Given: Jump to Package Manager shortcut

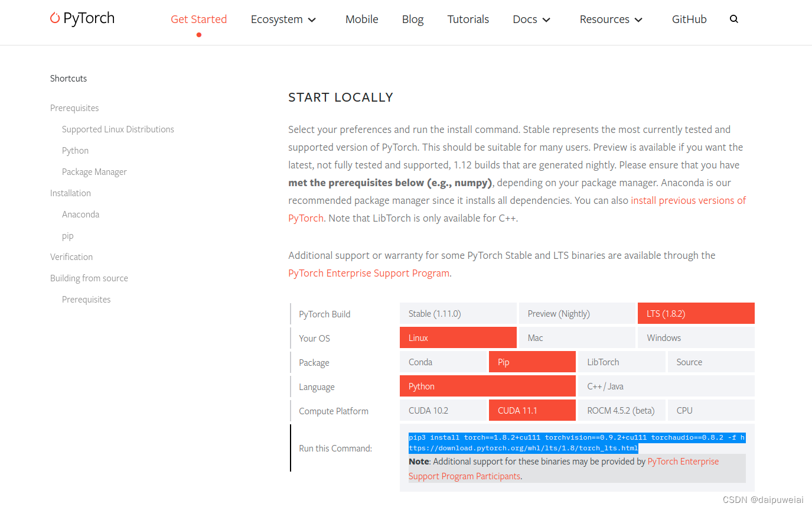Looking at the screenshot, I should coord(94,172).
